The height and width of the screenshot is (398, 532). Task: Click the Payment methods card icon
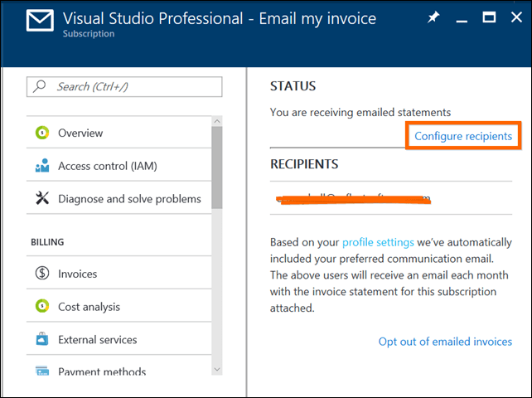(x=41, y=371)
